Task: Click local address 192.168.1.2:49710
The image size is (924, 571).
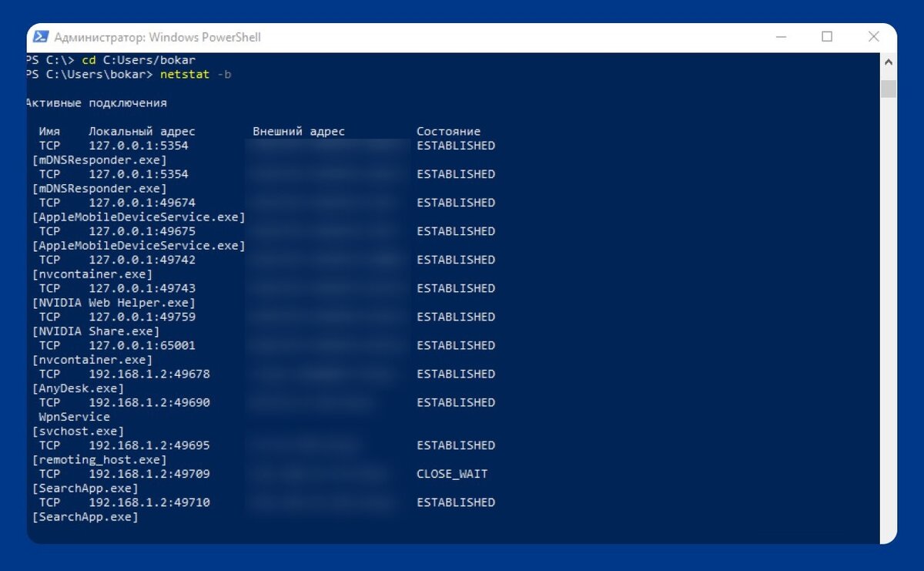Action: tap(149, 502)
